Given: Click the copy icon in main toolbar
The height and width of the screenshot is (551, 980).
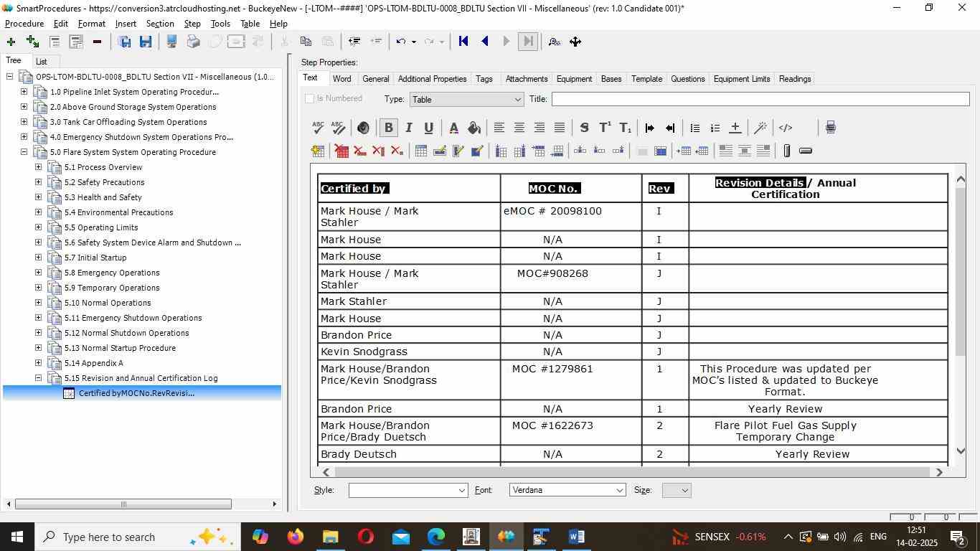Looking at the screenshot, I should [306, 42].
